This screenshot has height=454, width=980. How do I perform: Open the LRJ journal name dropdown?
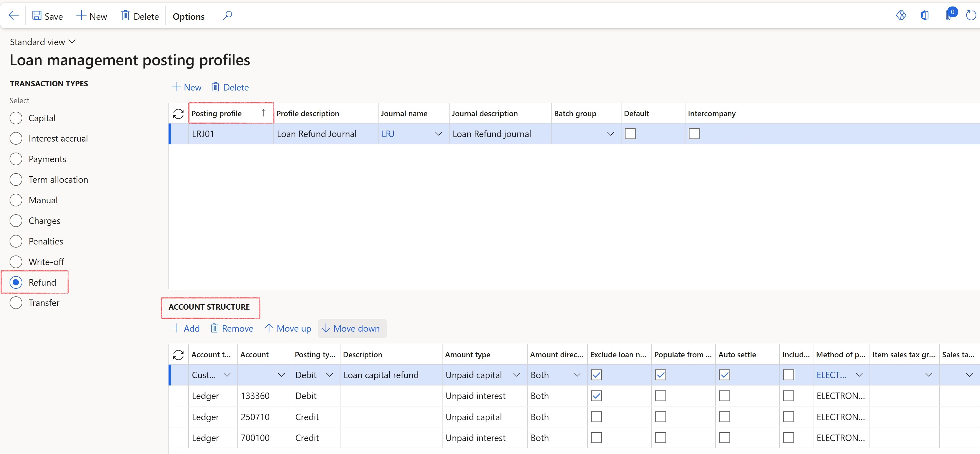(x=439, y=134)
